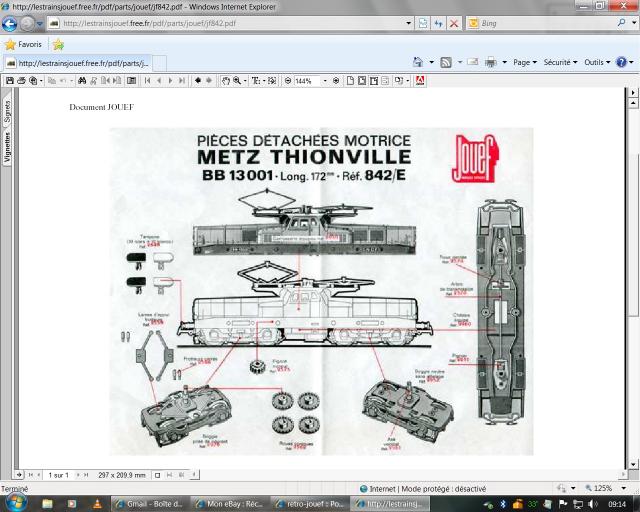
Task: Open VLC media player from the taskbar
Action: 97,503
